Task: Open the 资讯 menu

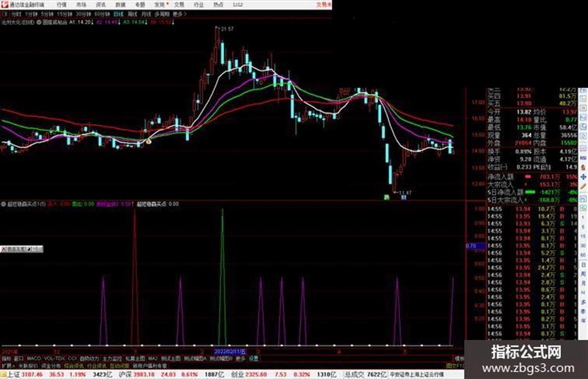Action: click(x=101, y=4)
